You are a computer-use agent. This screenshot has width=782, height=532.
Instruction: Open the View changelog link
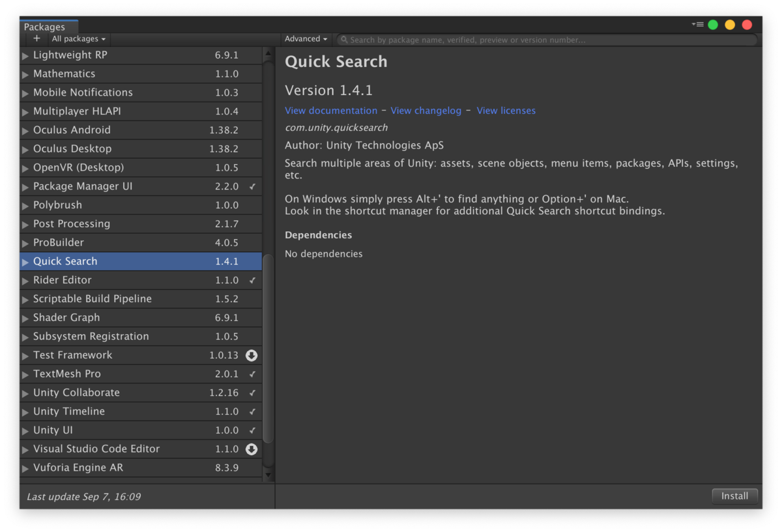tap(426, 111)
